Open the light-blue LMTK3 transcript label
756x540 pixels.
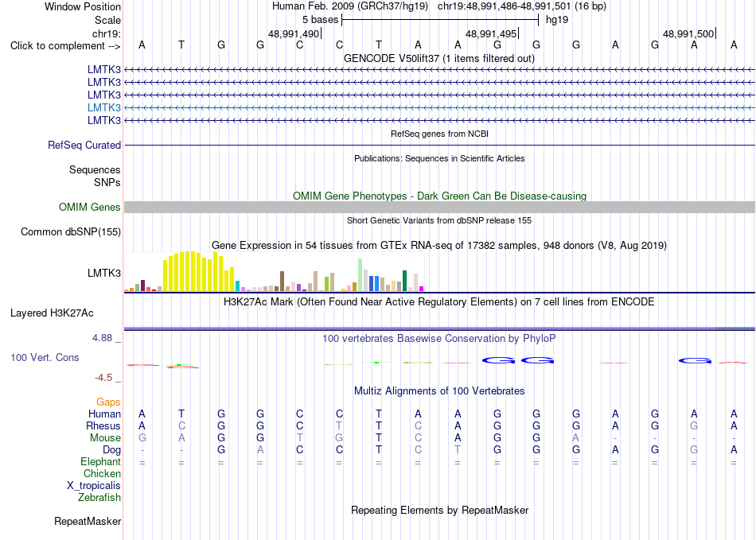(x=104, y=107)
